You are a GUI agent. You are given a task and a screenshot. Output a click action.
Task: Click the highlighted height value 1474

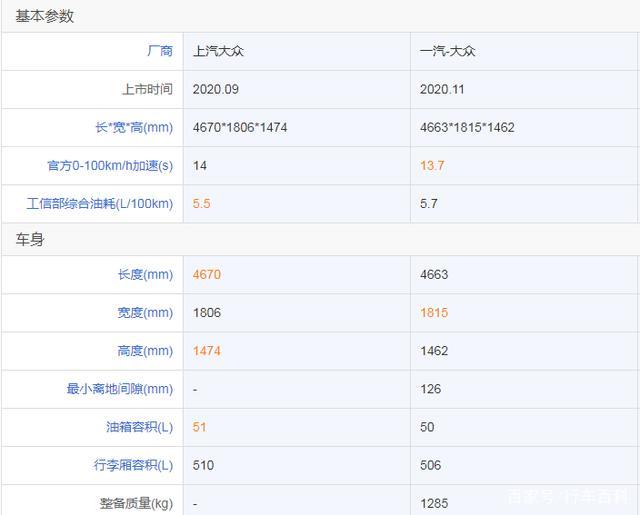(207, 351)
